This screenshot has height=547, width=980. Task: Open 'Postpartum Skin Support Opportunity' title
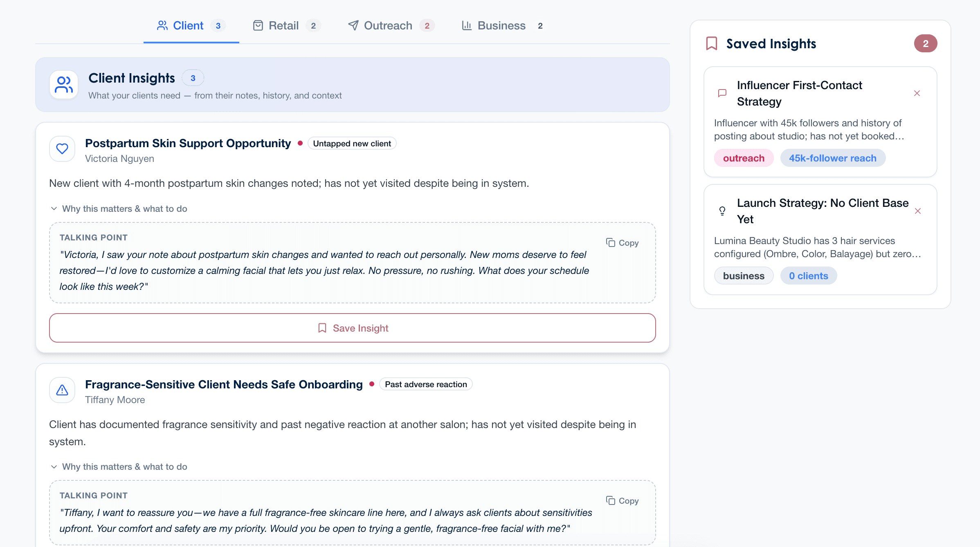[x=188, y=143]
